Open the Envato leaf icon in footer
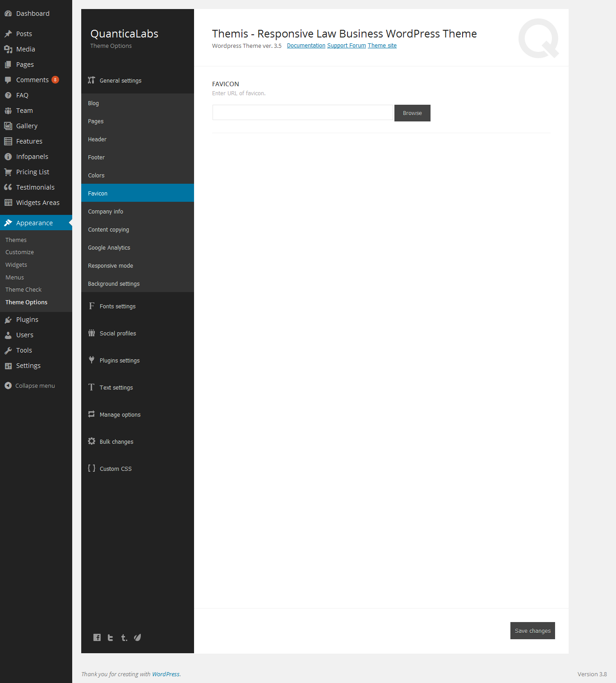This screenshot has width=616, height=683. tap(138, 637)
